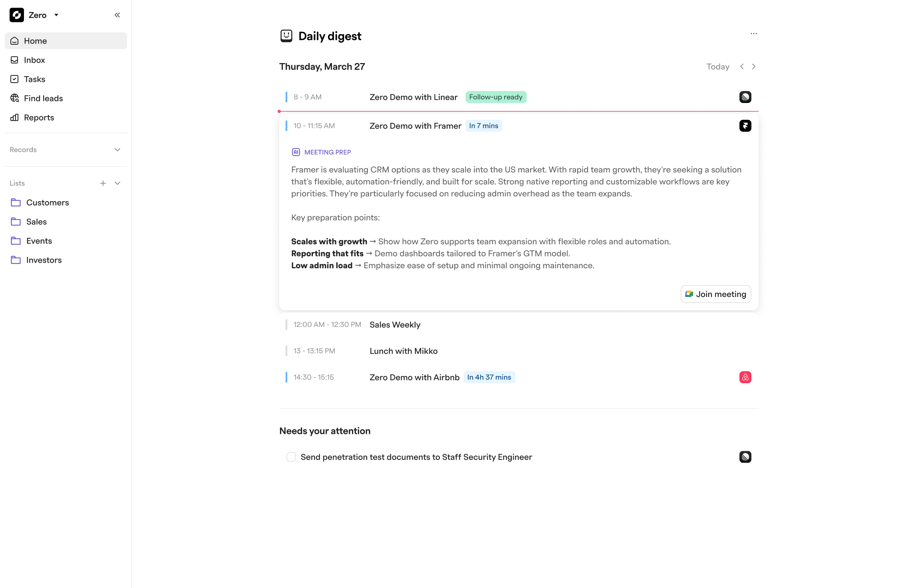Click the Airbnb logo icon
This screenshot has width=906, height=588.
point(745,377)
